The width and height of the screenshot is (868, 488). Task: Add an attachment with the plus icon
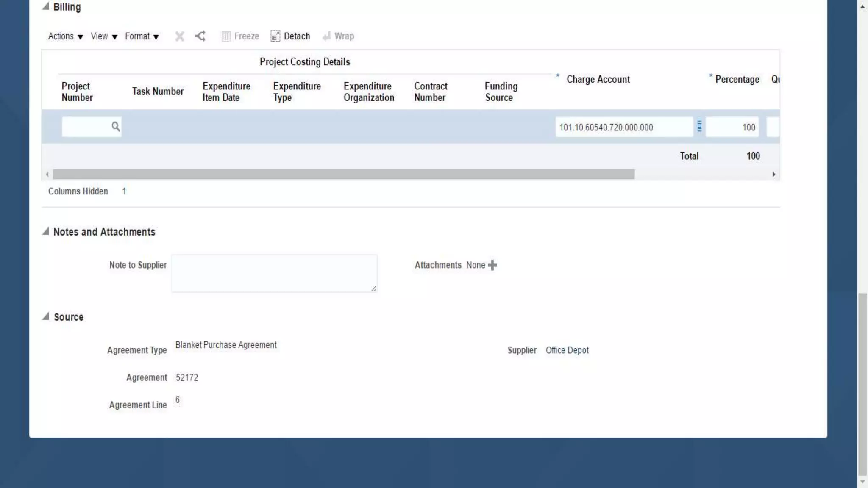pos(492,265)
